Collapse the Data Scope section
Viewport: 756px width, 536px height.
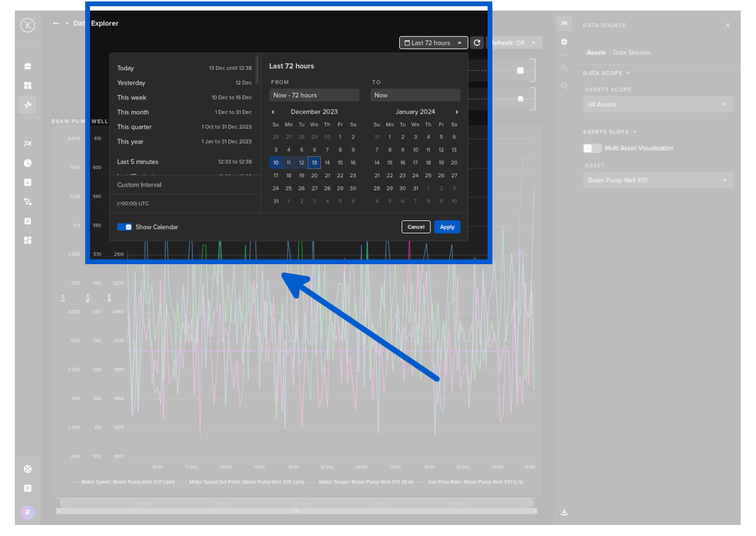click(x=606, y=73)
